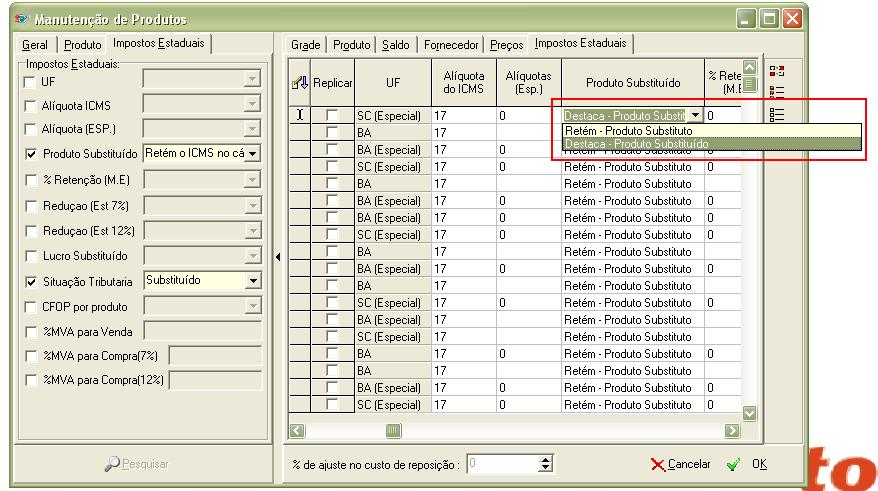Click grid scroll-down arrow button
The width and height of the screenshot is (878, 491).
pyautogui.click(x=749, y=413)
